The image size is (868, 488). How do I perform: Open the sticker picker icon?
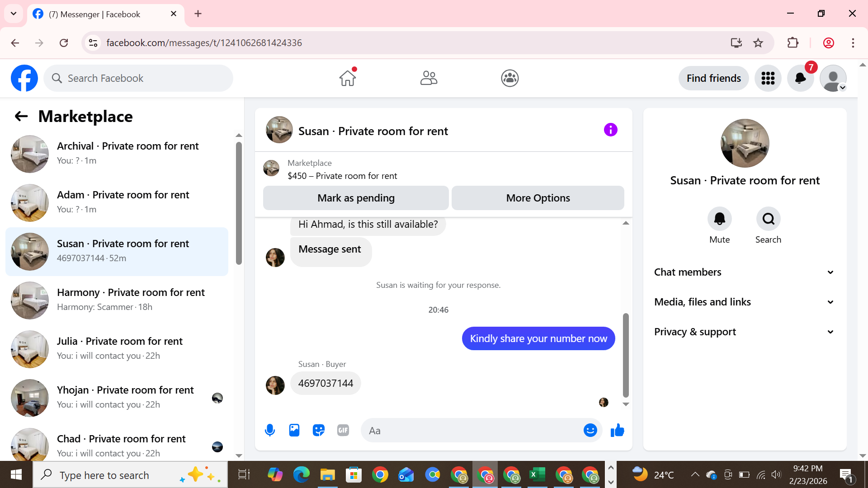coord(319,430)
